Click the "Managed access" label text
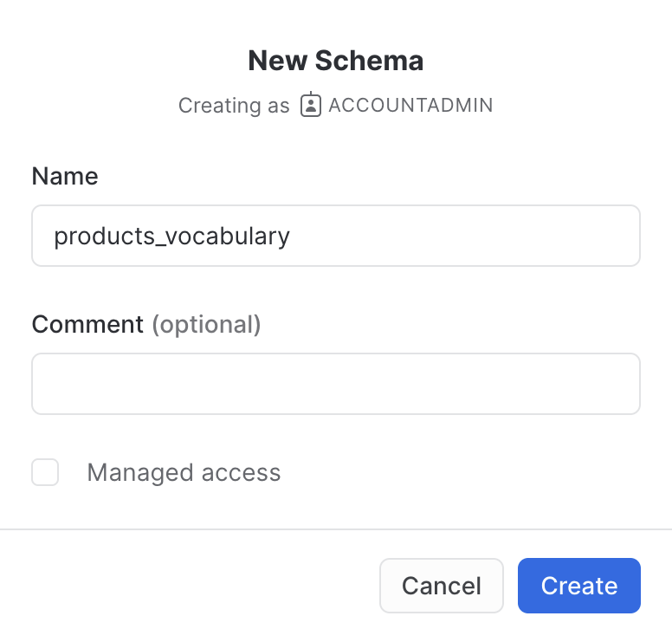The width and height of the screenshot is (672, 629). click(184, 472)
